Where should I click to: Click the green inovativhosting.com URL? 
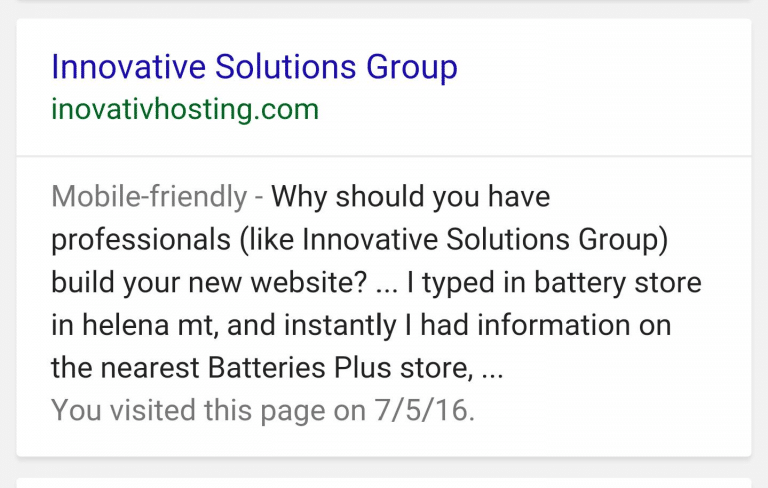coord(185,109)
